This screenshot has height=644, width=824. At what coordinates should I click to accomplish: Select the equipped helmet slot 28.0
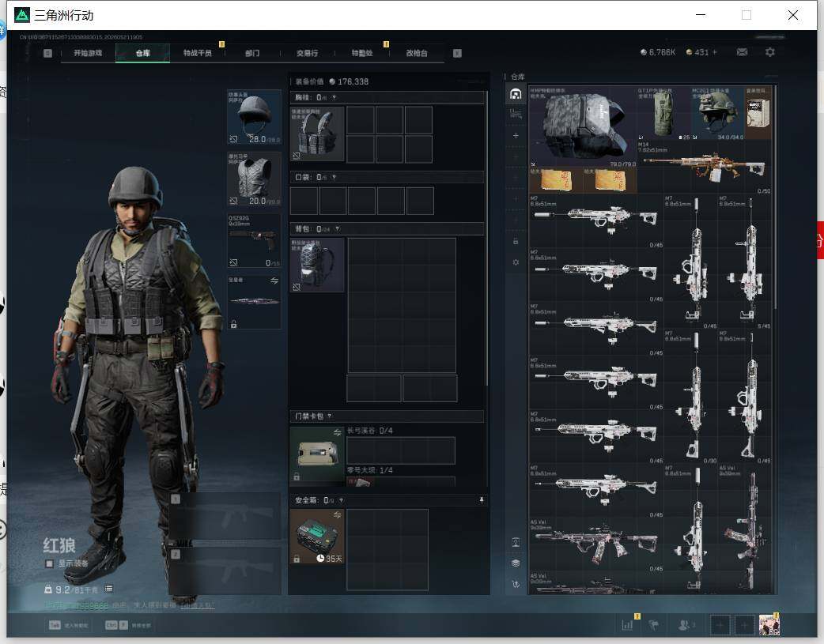tap(255, 117)
